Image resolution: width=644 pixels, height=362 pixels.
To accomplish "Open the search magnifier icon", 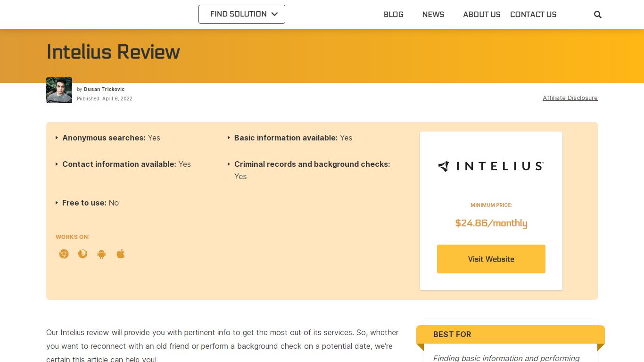I will click(598, 15).
